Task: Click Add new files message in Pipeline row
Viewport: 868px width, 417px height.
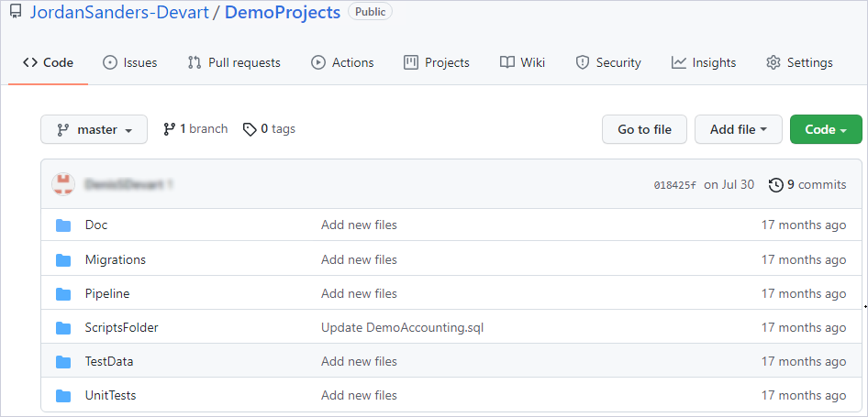Action: click(x=360, y=293)
